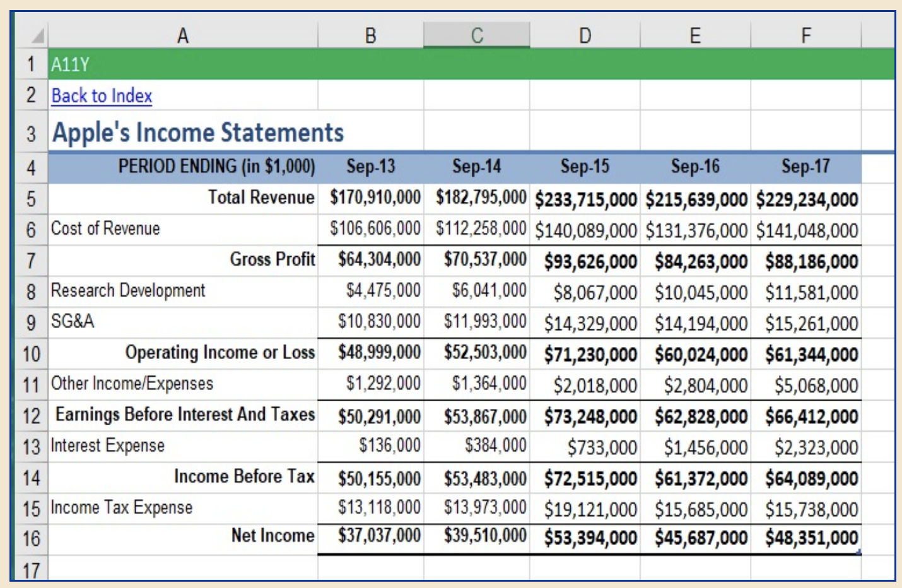Select the Gross Profit label cell
The height and width of the screenshot is (588, 902).
click(x=183, y=261)
